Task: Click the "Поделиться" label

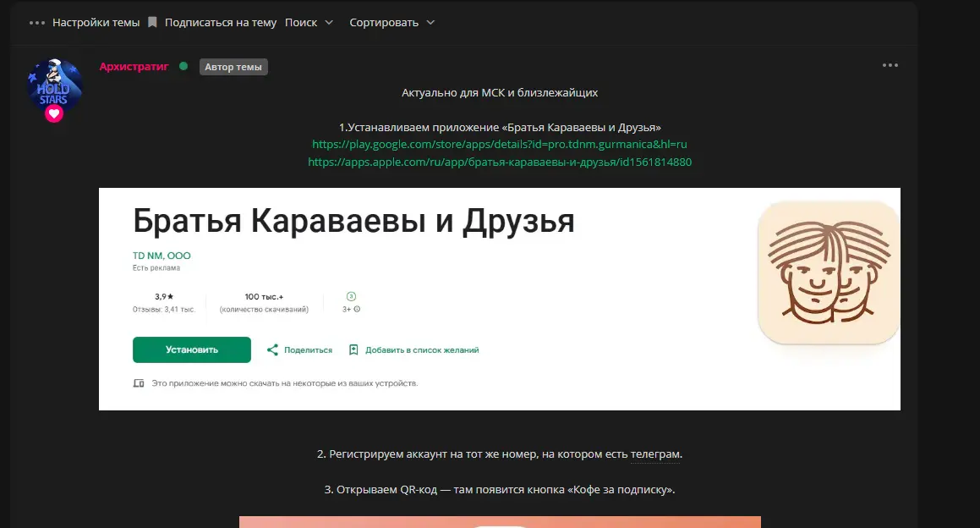Action: (x=308, y=350)
